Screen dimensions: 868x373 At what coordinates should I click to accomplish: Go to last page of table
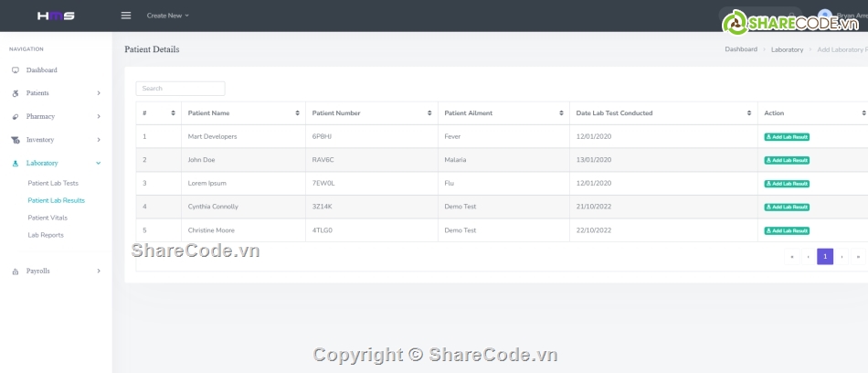pos(858,257)
